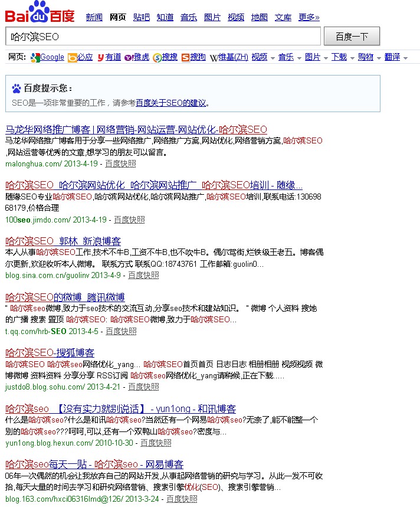The image size is (420, 507).
Task: Open the 下载 link
Action: [339, 57]
